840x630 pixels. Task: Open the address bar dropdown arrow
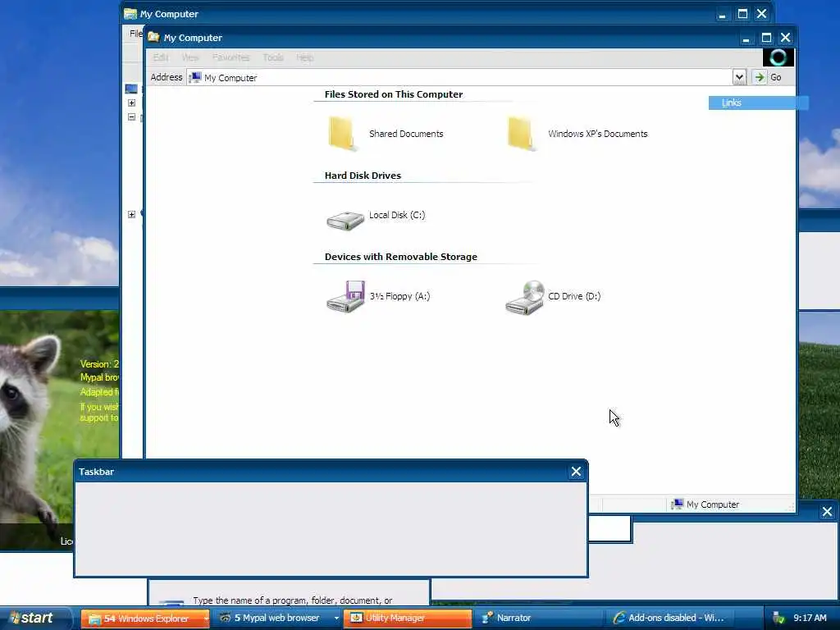(x=739, y=77)
